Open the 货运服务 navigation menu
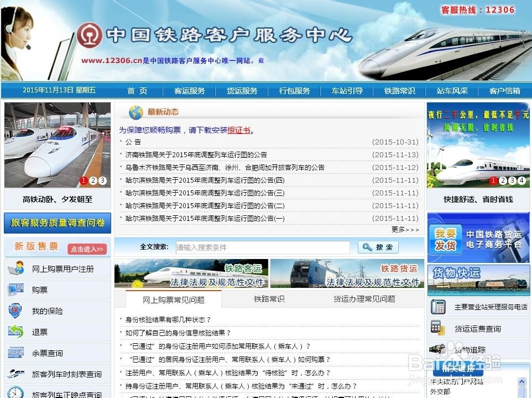Viewport: 532px width, 398px height. 242,91
